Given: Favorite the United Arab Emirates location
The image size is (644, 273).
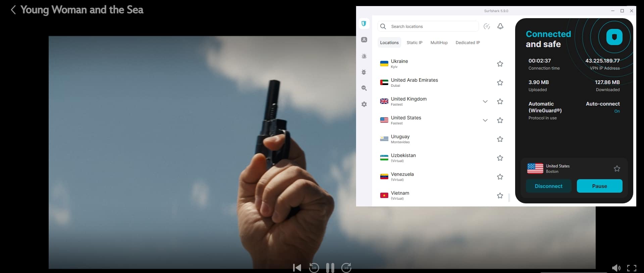Looking at the screenshot, I should (500, 83).
